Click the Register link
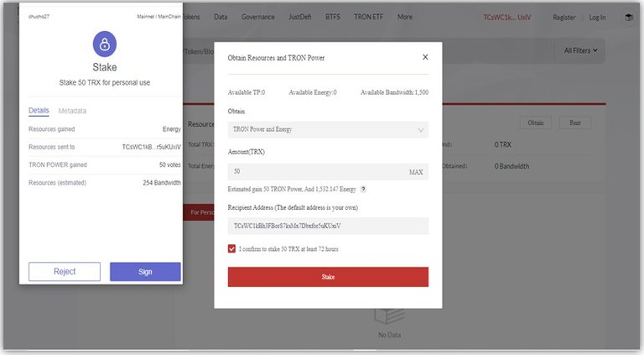The width and height of the screenshot is (644, 355). (563, 18)
